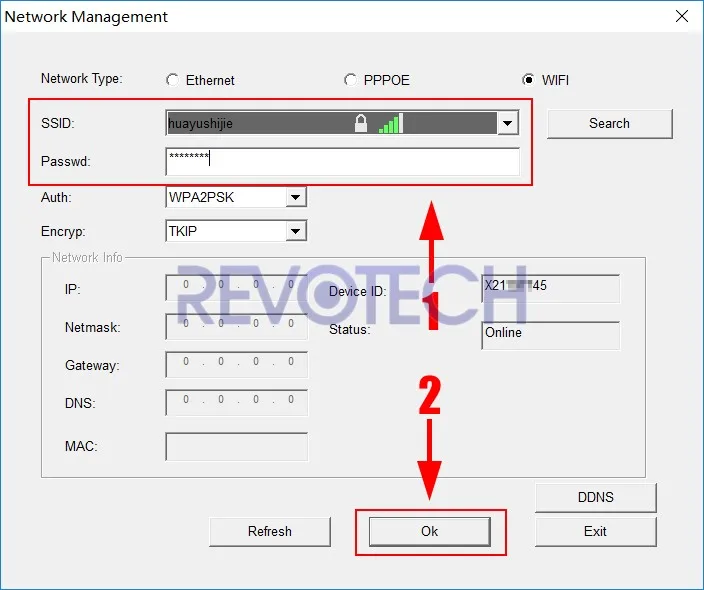Viewport: 704px width, 590px height.
Task: Click the huayushijie SSID combo box
Action: point(342,123)
